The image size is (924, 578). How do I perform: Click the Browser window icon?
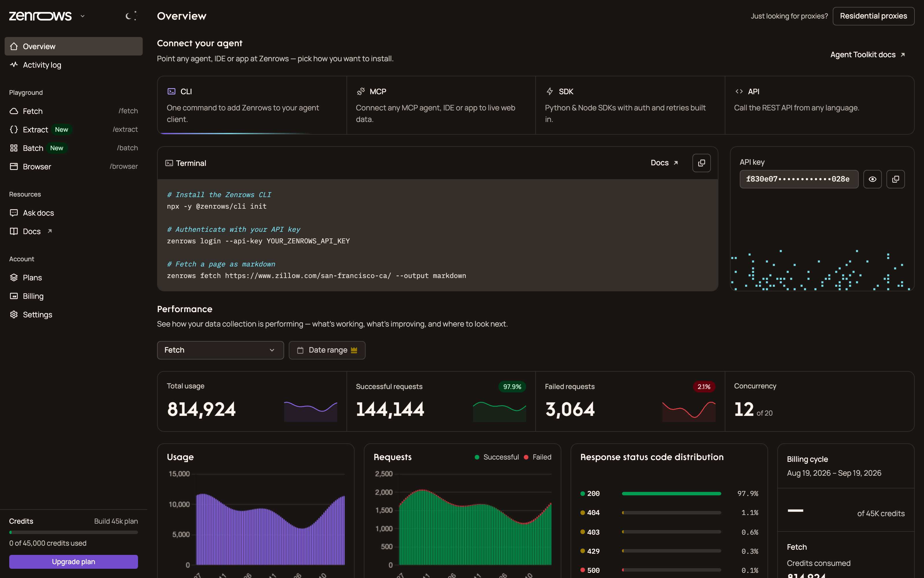(x=14, y=166)
